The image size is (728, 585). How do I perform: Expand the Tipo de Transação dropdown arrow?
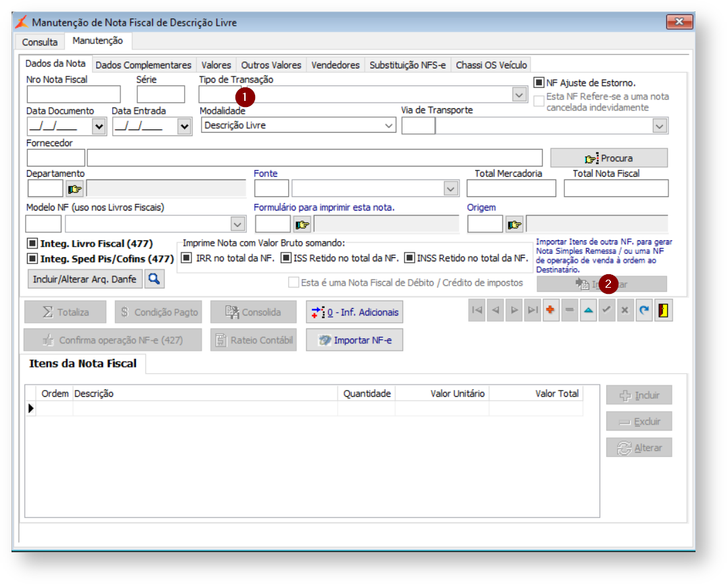(519, 95)
